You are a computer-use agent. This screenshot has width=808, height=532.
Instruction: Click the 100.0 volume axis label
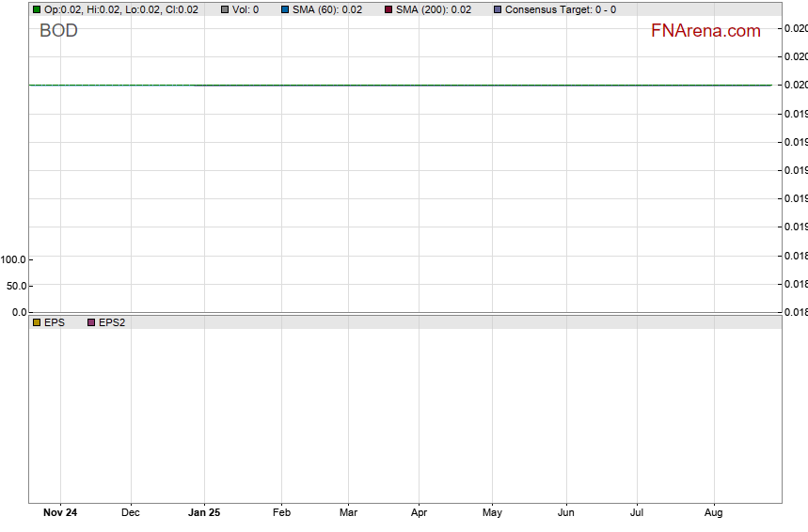tap(14, 259)
